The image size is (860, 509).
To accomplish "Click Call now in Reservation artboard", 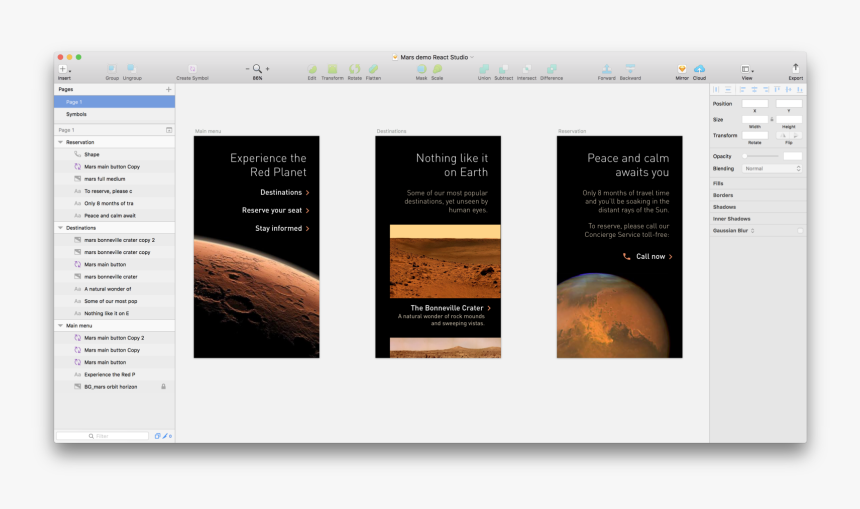I will (650, 256).
